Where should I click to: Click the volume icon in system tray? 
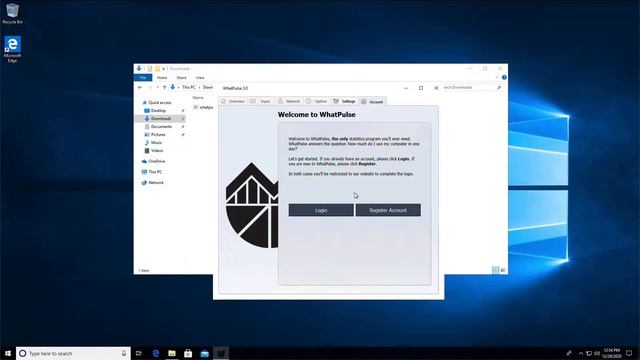click(x=597, y=353)
